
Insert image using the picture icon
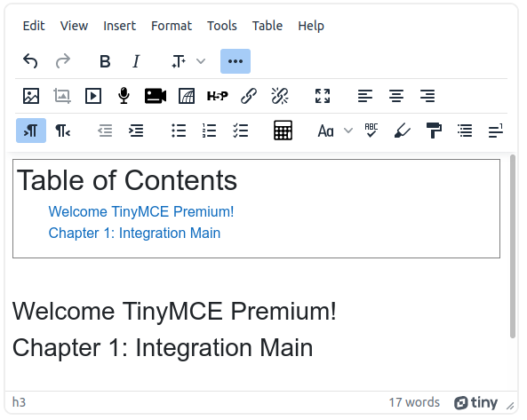[x=31, y=96]
